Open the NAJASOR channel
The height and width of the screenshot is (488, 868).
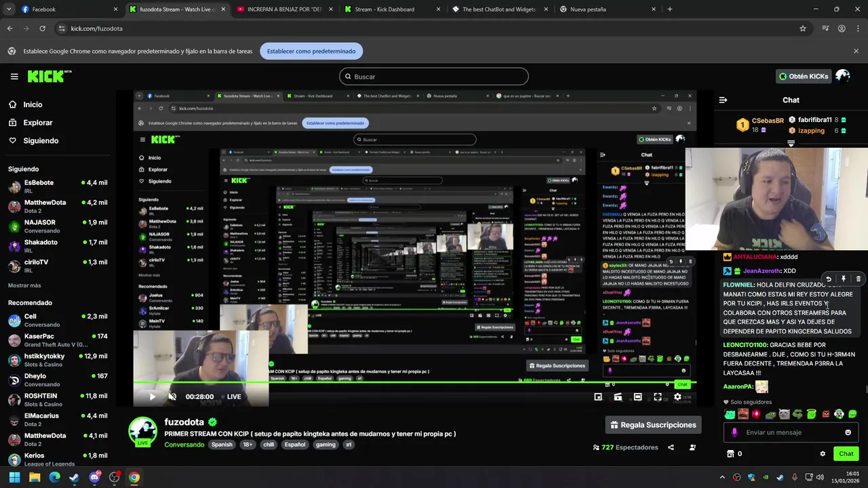(58, 226)
